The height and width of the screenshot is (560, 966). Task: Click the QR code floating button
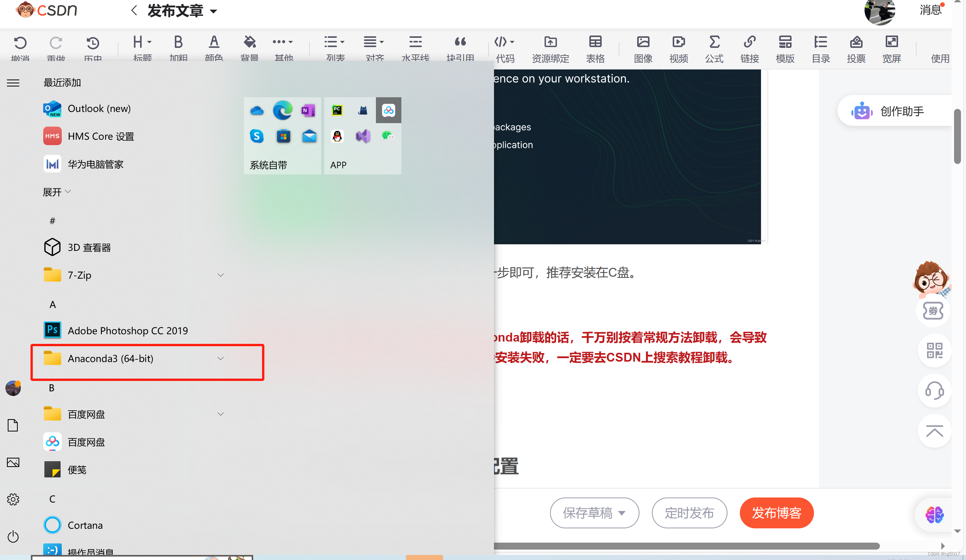pyautogui.click(x=934, y=350)
